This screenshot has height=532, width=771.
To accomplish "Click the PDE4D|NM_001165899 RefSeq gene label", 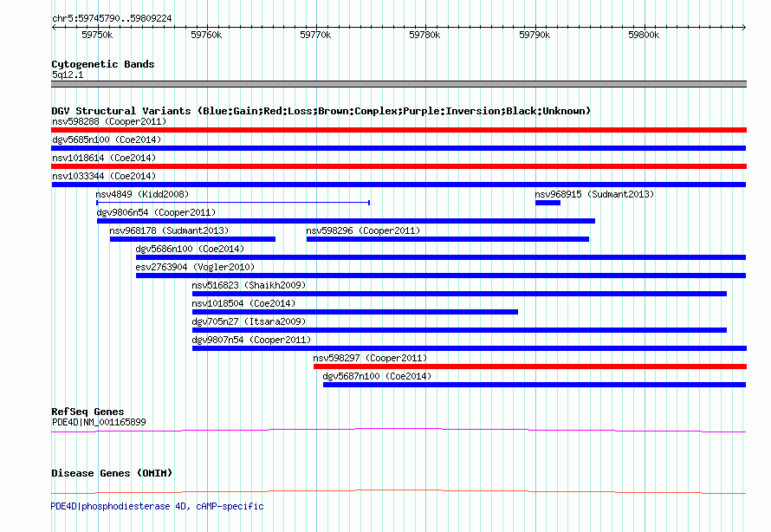I will tap(99, 422).
